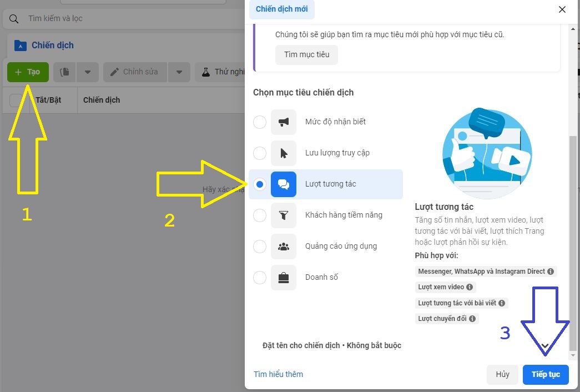Open dropdown arrow next to duplicate icon
Viewport: 580px width, 392px height.
point(88,72)
